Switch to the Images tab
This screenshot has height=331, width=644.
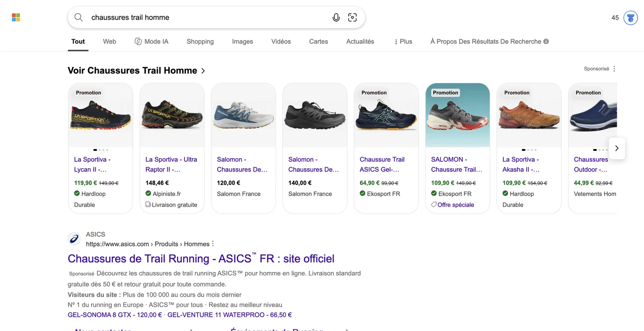242,41
